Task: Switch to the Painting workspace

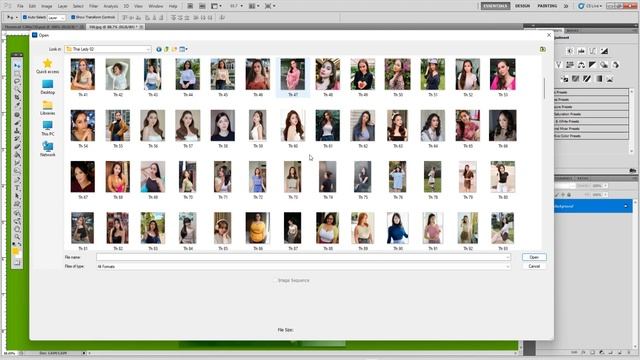Action: tap(547, 6)
